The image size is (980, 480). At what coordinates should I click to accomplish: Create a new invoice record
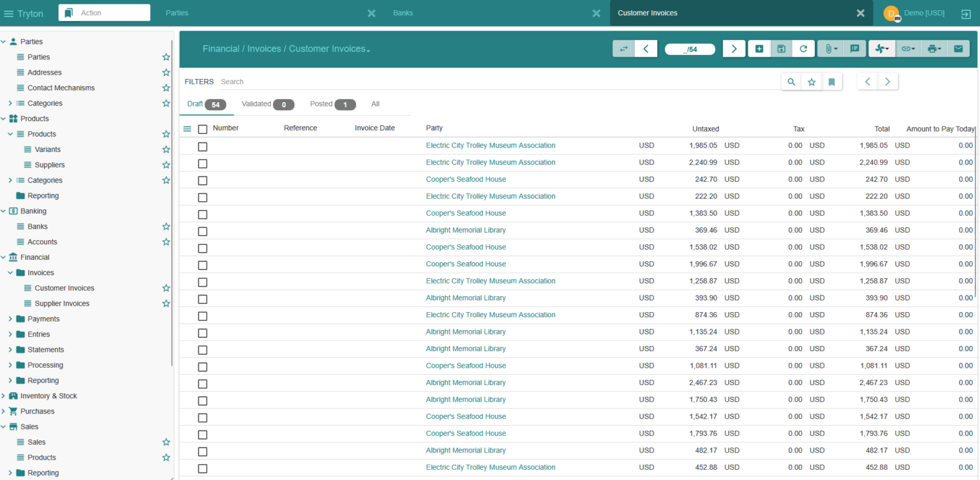click(759, 49)
